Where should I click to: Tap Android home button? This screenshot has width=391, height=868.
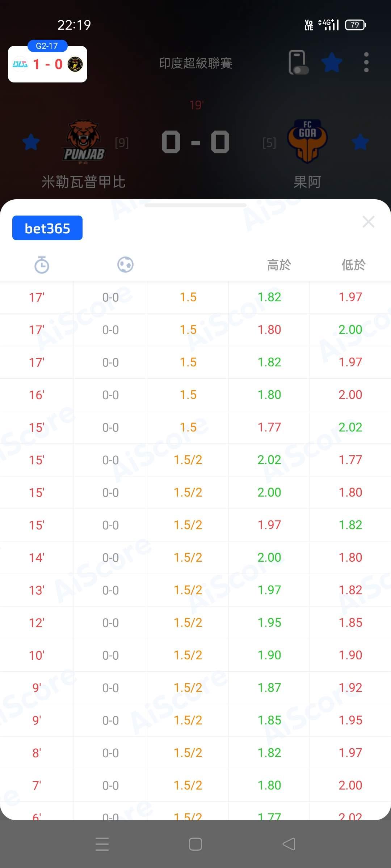click(x=195, y=844)
